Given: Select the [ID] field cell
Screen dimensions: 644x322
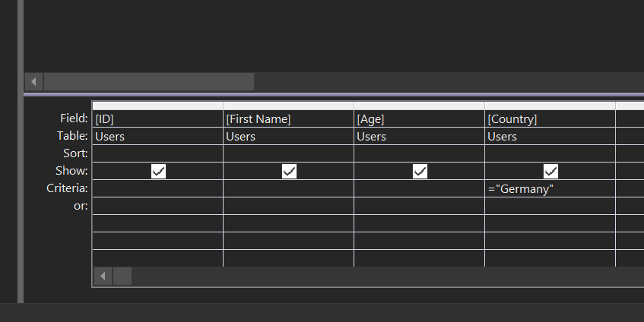Looking at the screenshot, I should tap(157, 119).
